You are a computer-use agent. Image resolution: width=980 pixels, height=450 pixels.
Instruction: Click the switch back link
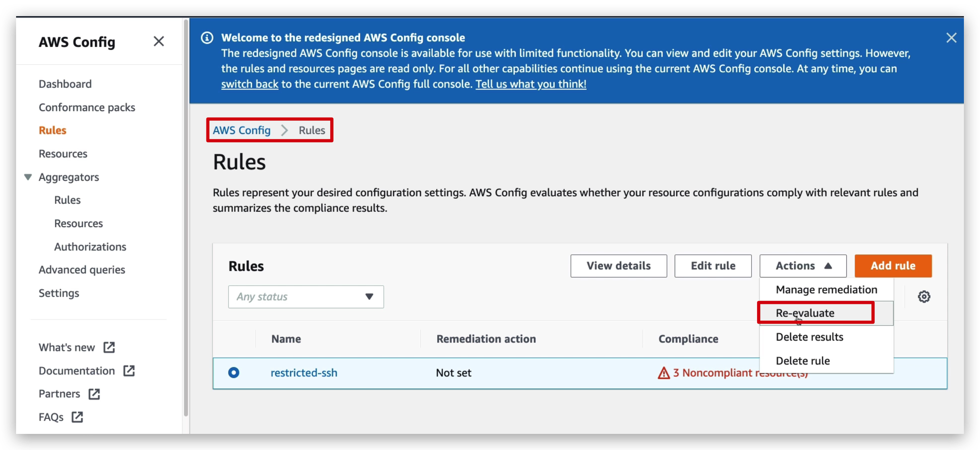249,84
